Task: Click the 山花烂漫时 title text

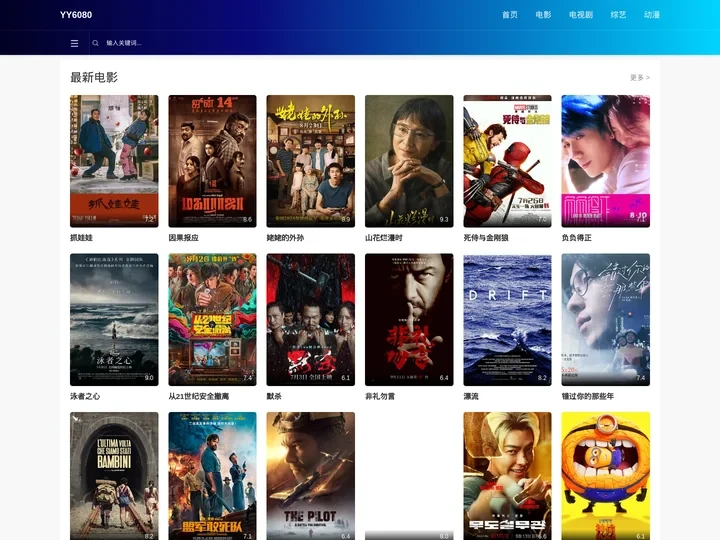Action: [383, 238]
